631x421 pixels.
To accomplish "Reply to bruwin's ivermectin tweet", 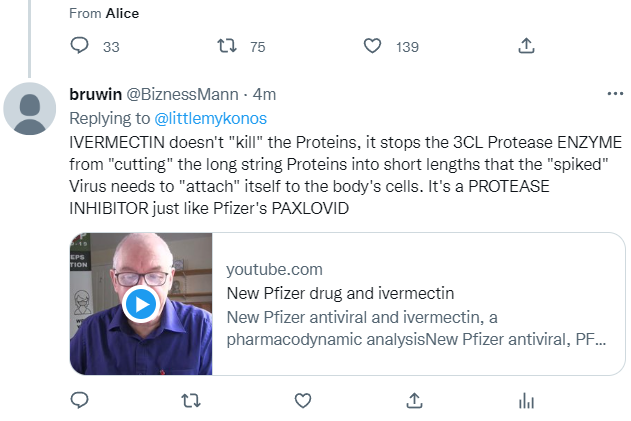I will click(81, 400).
